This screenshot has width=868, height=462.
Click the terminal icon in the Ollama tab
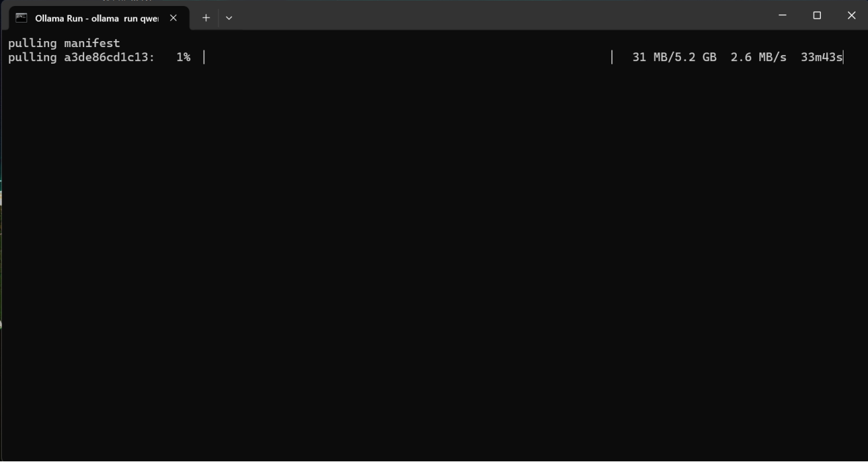coord(21,18)
